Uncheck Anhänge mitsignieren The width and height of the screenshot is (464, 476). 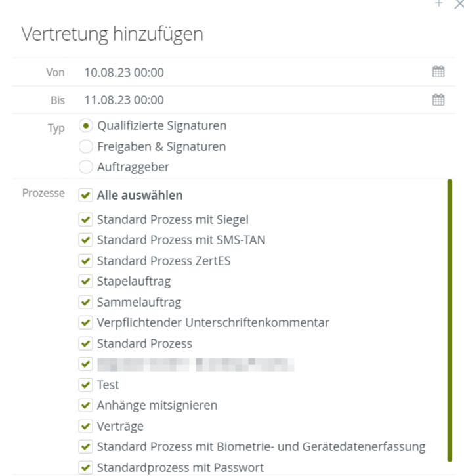click(85, 406)
